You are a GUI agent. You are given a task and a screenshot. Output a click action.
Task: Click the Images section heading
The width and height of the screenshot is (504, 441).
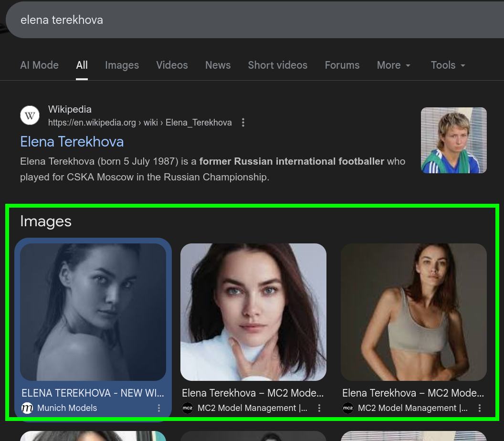point(46,221)
